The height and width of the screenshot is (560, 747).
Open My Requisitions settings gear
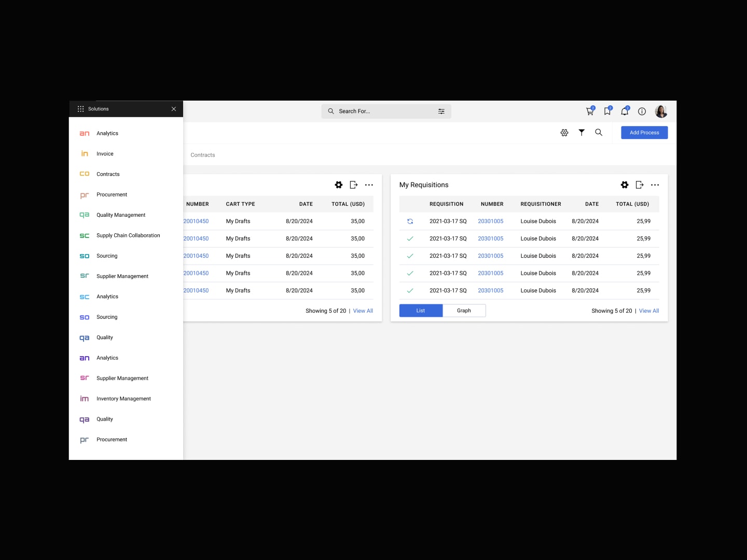tap(625, 185)
